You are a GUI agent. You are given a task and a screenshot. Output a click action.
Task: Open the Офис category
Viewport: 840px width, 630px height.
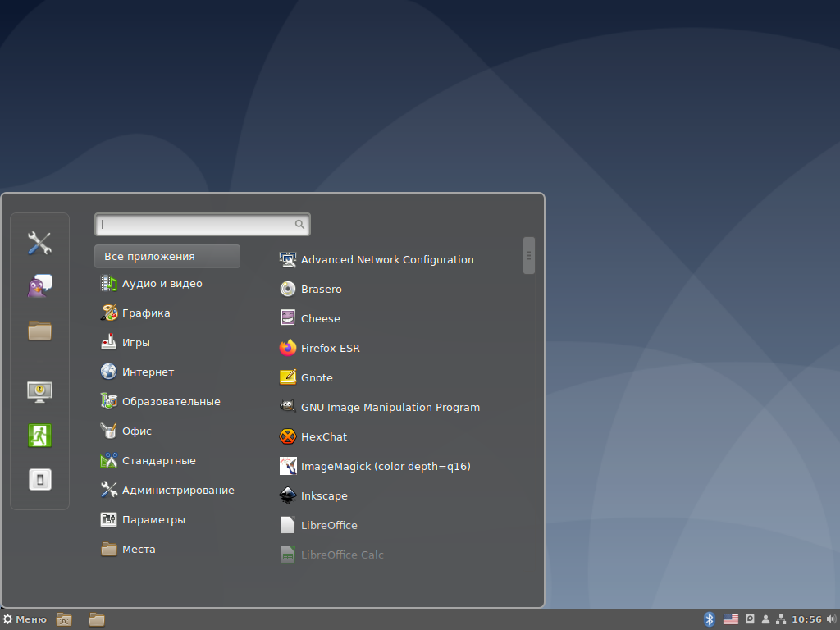click(x=126, y=431)
